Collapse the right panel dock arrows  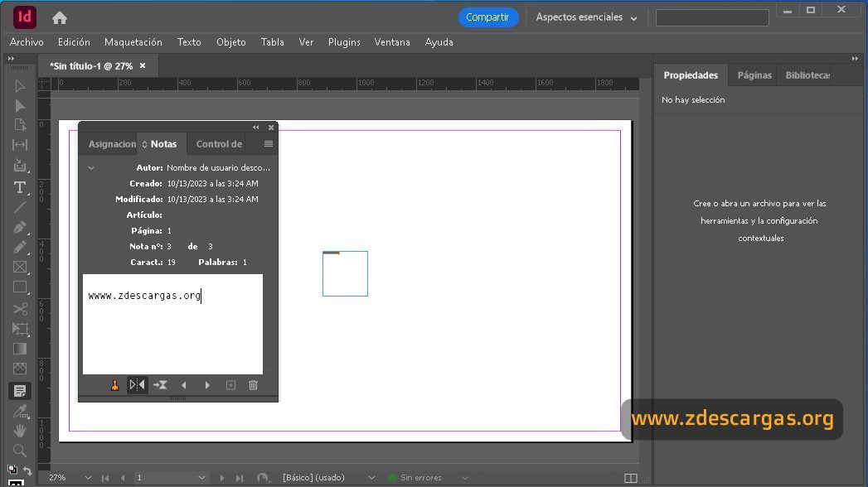855,59
